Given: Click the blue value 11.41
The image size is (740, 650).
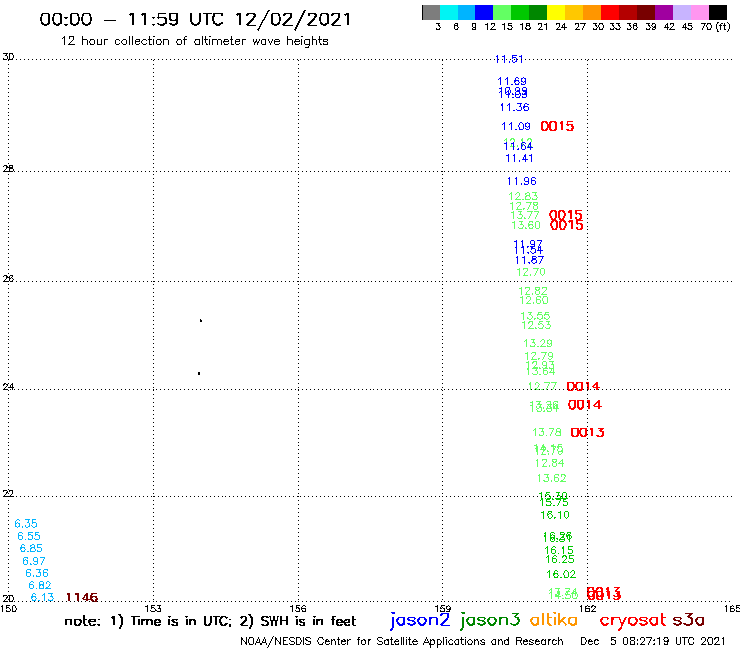Looking at the screenshot, I should (x=519, y=158).
